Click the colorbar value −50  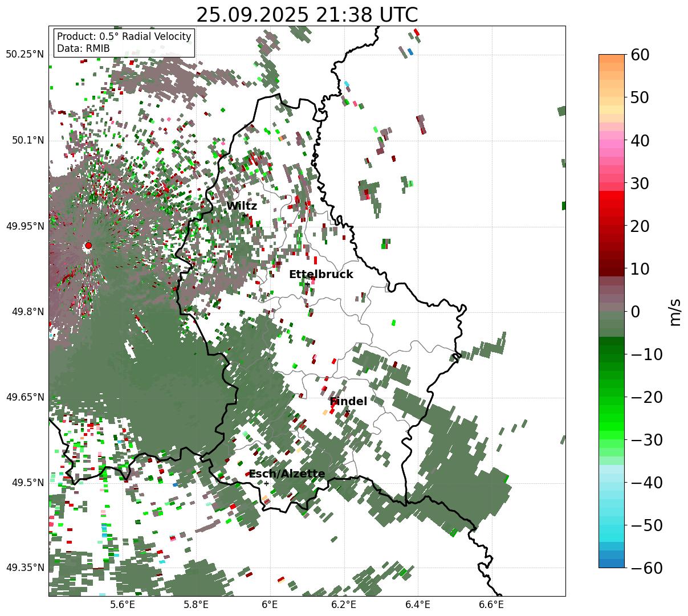pos(646,525)
